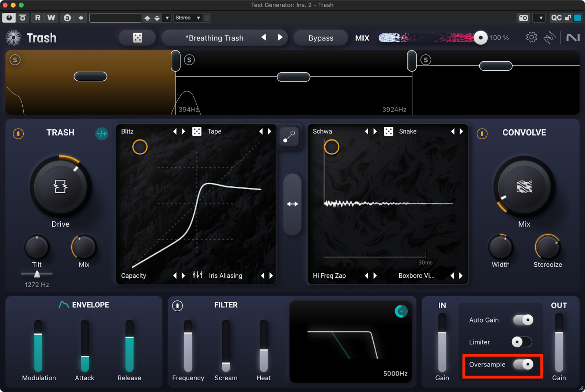Go to the next preset with right arrow
This screenshot has width=585, height=392.
[x=280, y=37]
